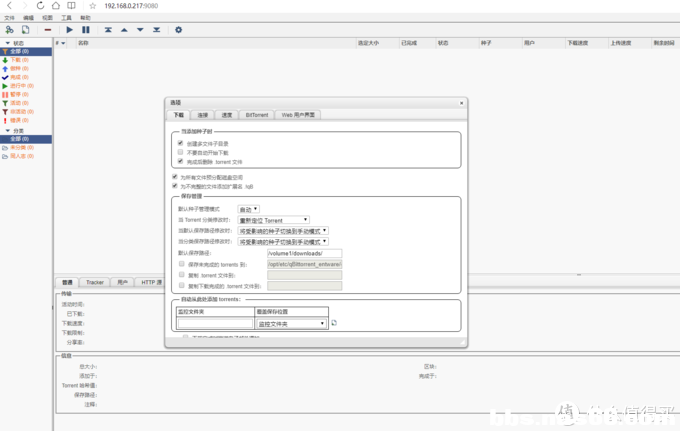Viewport: 680px width, 431px height.
Task: Switch to the BitTorrent options tab
Action: point(257,115)
